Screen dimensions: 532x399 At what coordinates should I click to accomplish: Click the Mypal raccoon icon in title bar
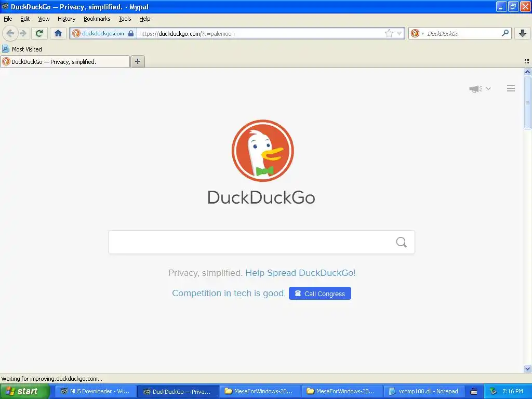point(5,6)
